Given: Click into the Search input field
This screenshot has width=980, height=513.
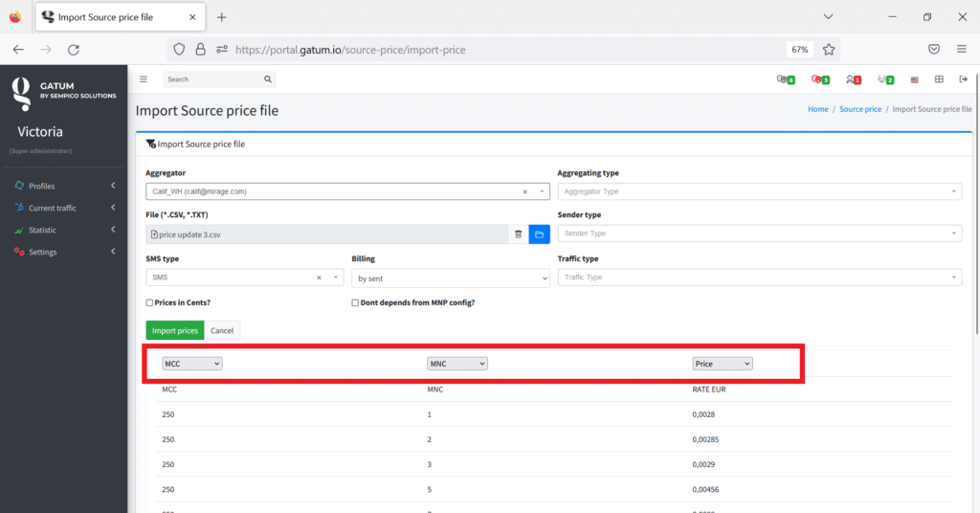Looking at the screenshot, I should [212, 79].
